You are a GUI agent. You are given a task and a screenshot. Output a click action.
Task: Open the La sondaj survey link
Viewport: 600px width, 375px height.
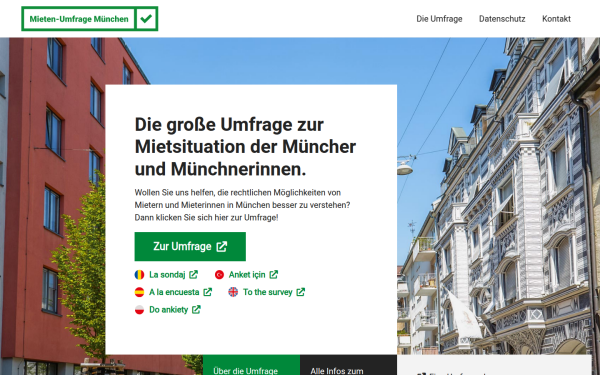click(x=167, y=275)
